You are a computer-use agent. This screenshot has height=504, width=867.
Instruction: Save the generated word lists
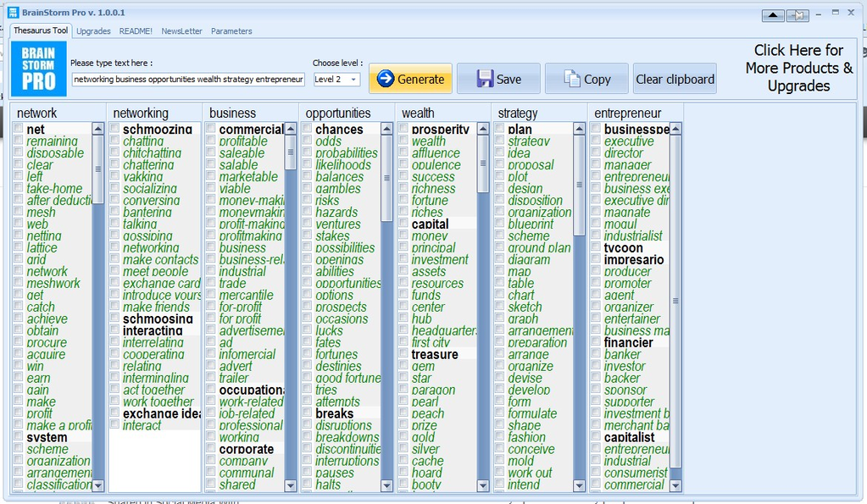coord(498,79)
